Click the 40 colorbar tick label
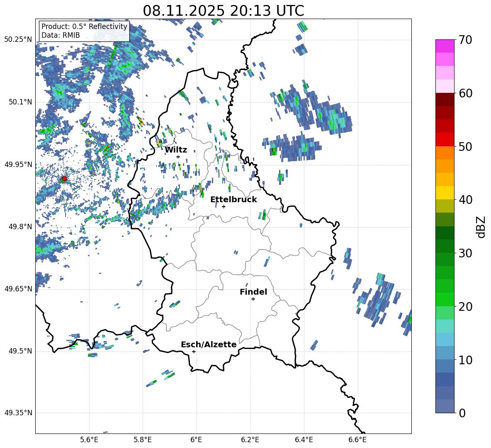This screenshot has width=491, height=448. [x=465, y=200]
